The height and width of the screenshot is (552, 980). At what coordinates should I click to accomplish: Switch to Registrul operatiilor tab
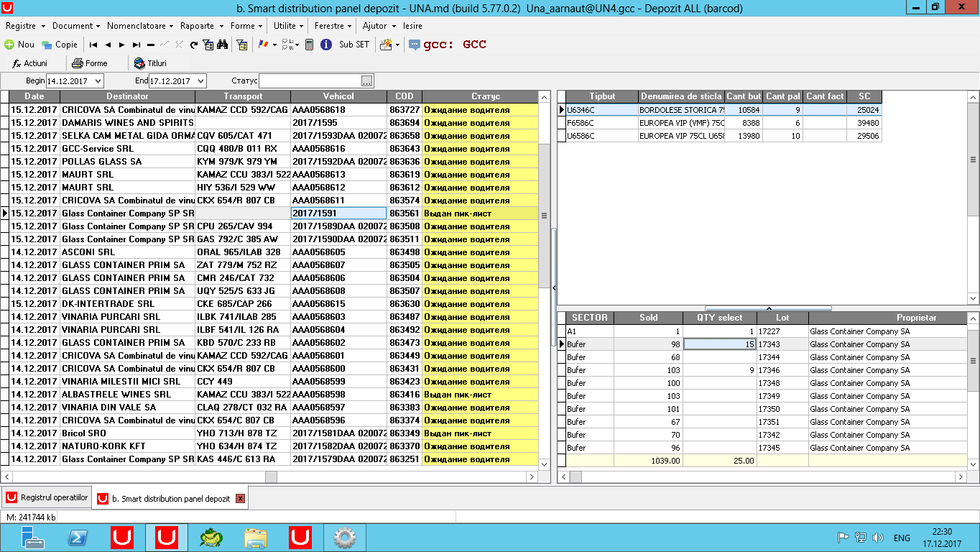[47, 498]
